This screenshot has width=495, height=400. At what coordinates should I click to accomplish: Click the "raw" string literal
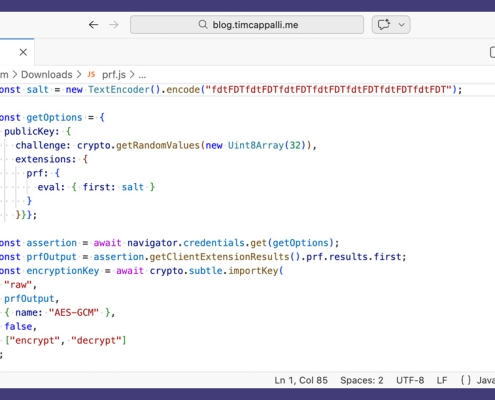click(18, 285)
